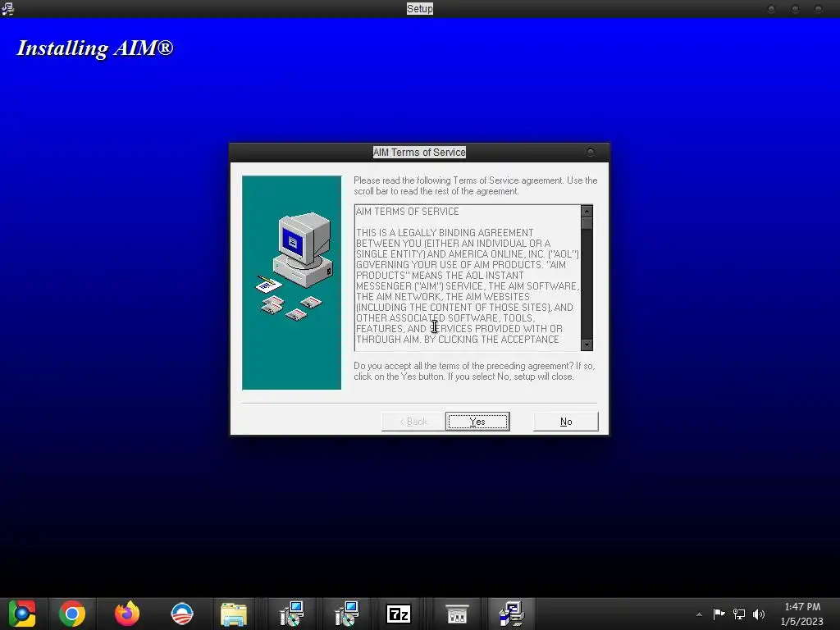Click the second installer disc icon in taskbar

pos(347,614)
